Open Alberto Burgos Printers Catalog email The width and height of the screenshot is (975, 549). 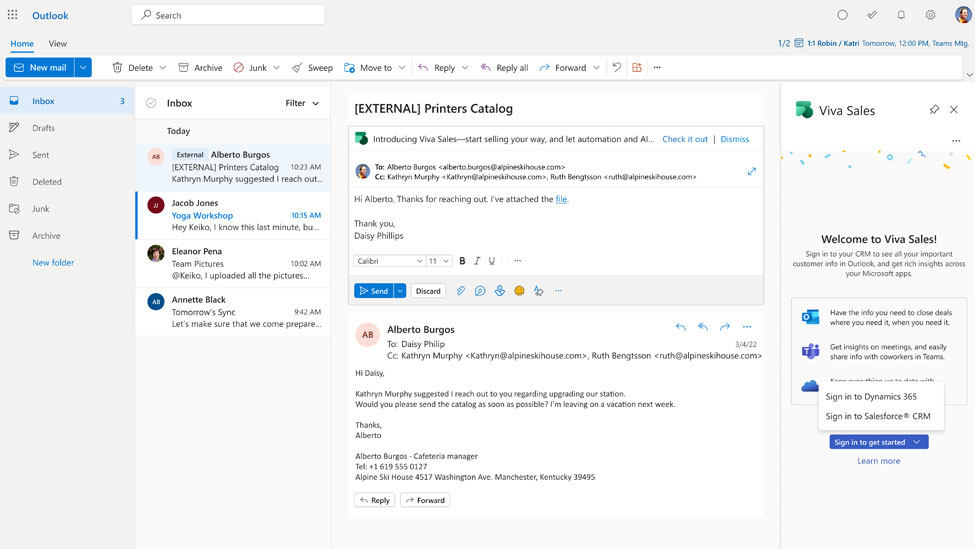coord(233,167)
